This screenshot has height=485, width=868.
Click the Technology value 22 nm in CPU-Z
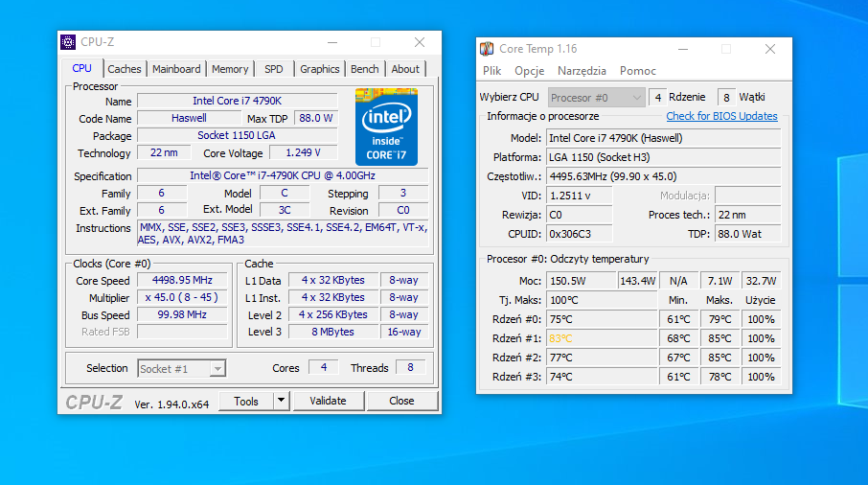164,152
